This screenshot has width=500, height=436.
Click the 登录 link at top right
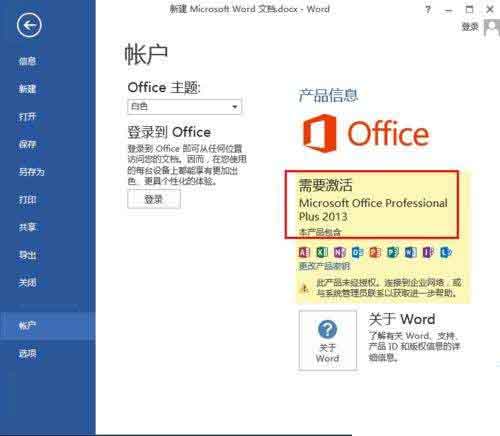pyautogui.click(x=470, y=27)
